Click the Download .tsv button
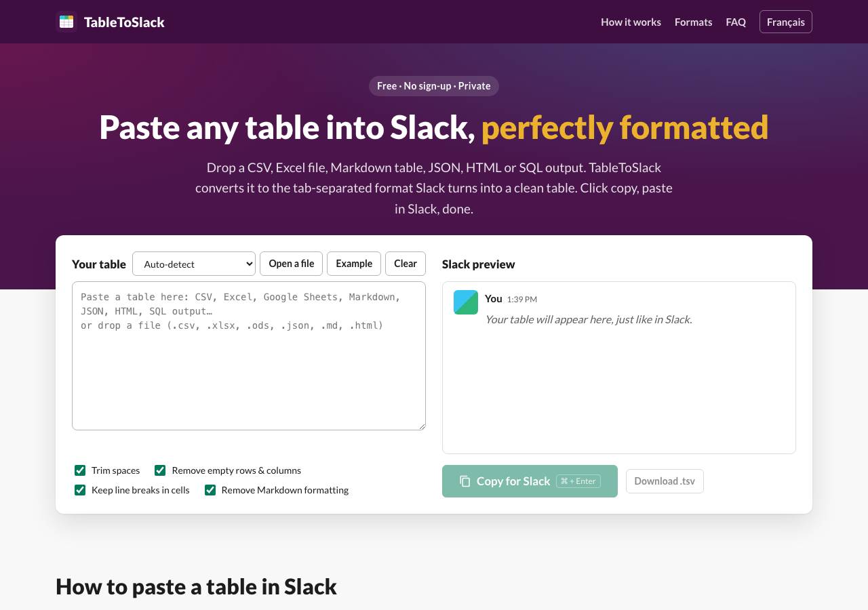 point(665,481)
